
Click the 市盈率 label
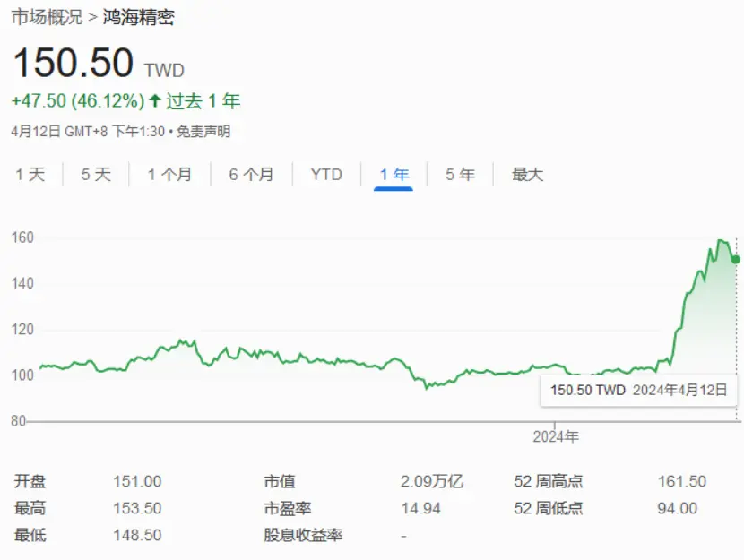tap(288, 508)
